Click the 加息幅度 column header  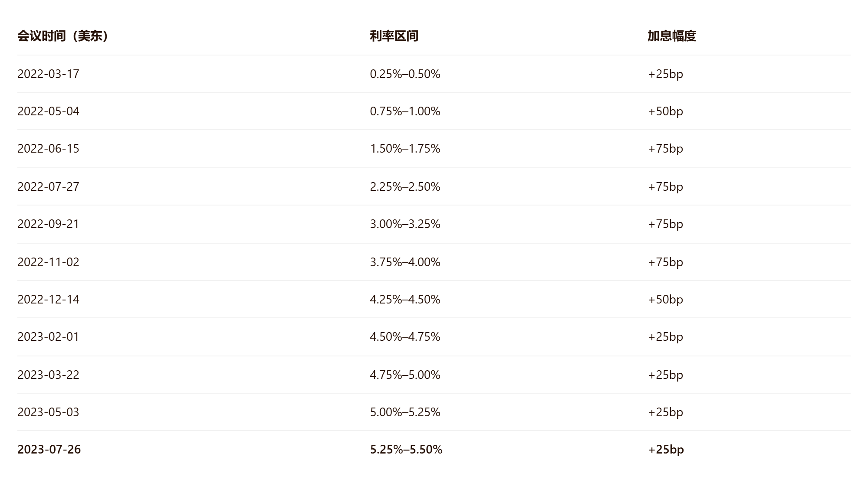click(x=672, y=36)
